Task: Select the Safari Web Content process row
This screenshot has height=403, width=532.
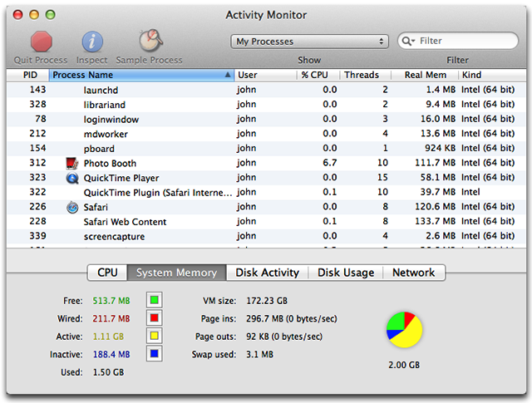Action: pyautogui.click(x=266, y=222)
